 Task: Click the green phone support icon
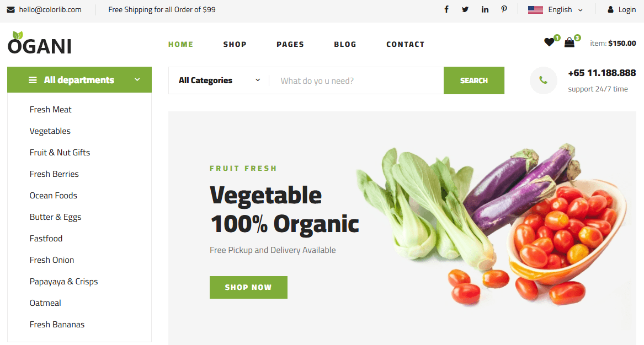coord(544,80)
